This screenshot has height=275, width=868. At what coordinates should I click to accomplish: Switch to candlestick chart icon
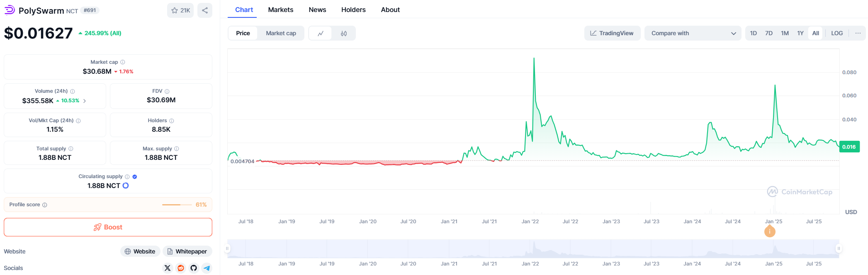click(x=344, y=34)
